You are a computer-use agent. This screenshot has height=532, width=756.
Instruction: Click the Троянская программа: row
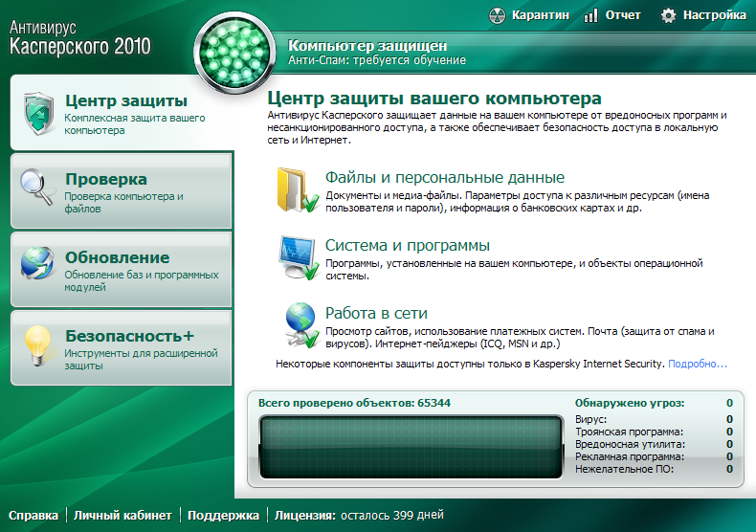click(x=654, y=432)
